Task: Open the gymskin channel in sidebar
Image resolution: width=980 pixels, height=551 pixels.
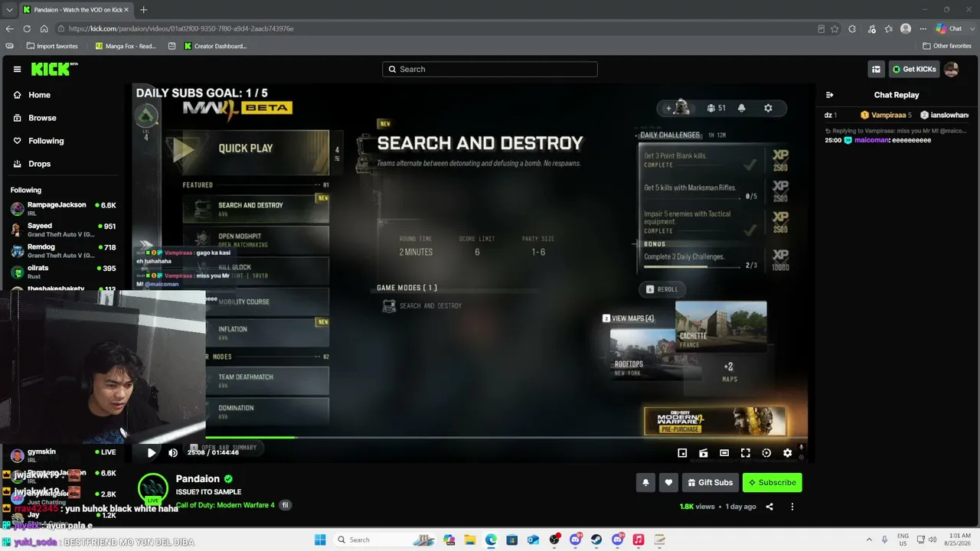Action: (x=63, y=455)
